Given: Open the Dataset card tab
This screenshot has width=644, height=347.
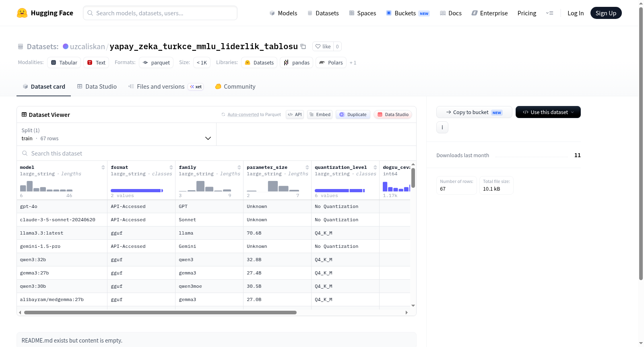Looking at the screenshot, I should (44, 87).
